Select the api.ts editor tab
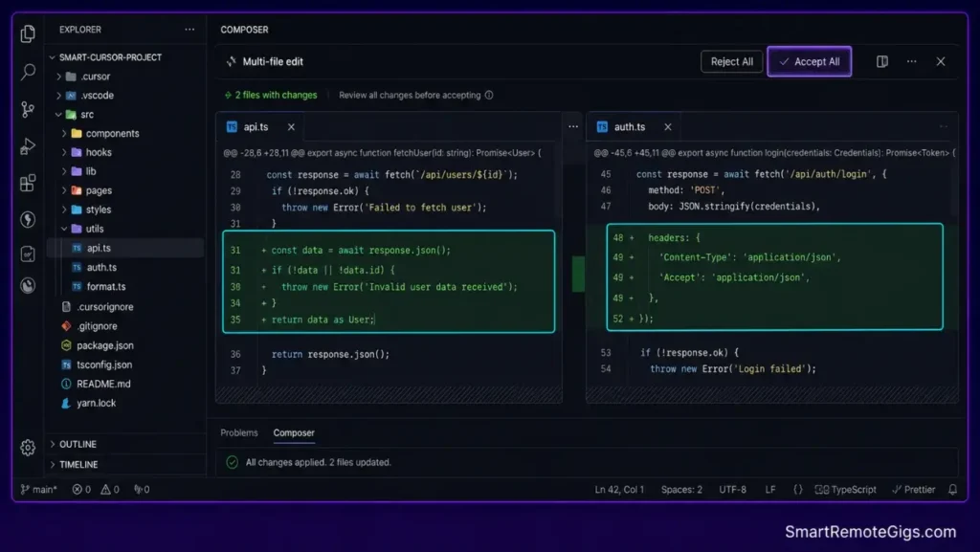 [260, 127]
